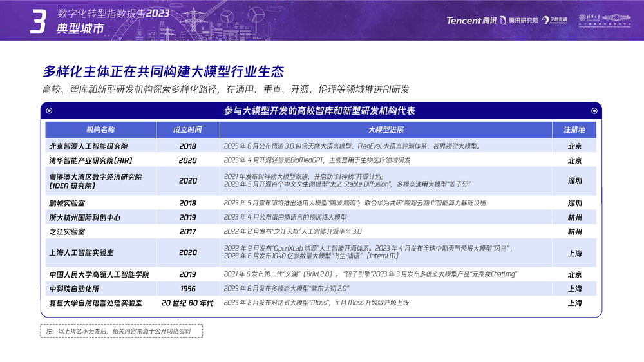
Task: Click progress text about 蛋白质语言的预训练大模型
Action: point(285,217)
